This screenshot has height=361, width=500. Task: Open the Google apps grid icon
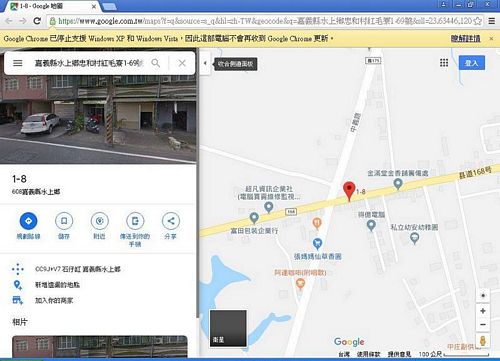444,63
